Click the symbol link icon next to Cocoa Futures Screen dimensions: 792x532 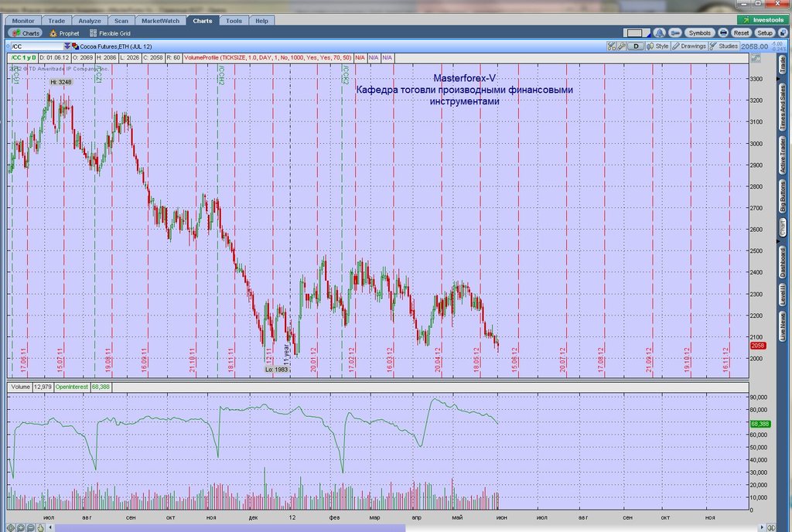click(x=75, y=46)
